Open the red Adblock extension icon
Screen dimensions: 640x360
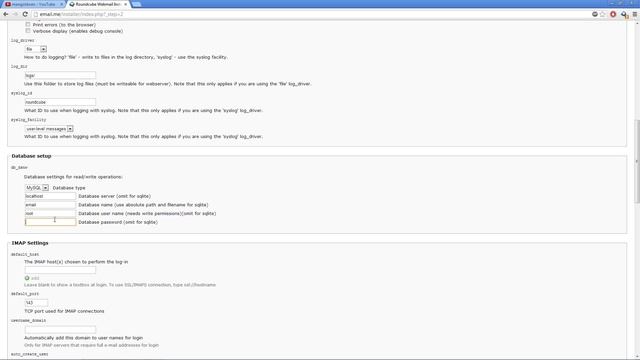613,14
